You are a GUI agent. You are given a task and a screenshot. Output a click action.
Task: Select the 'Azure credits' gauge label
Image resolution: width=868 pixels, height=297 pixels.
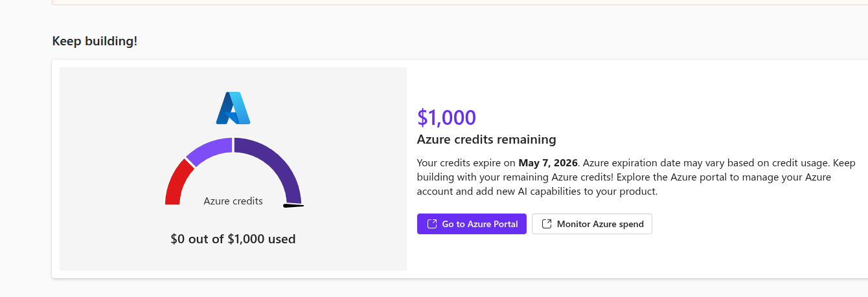(x=233, y=201)
